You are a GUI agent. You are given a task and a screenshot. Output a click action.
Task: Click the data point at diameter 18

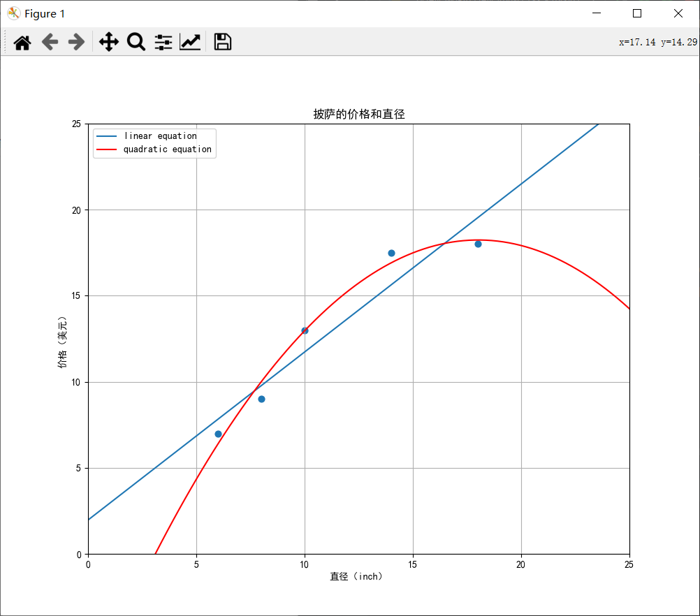(x=478, y=244)
